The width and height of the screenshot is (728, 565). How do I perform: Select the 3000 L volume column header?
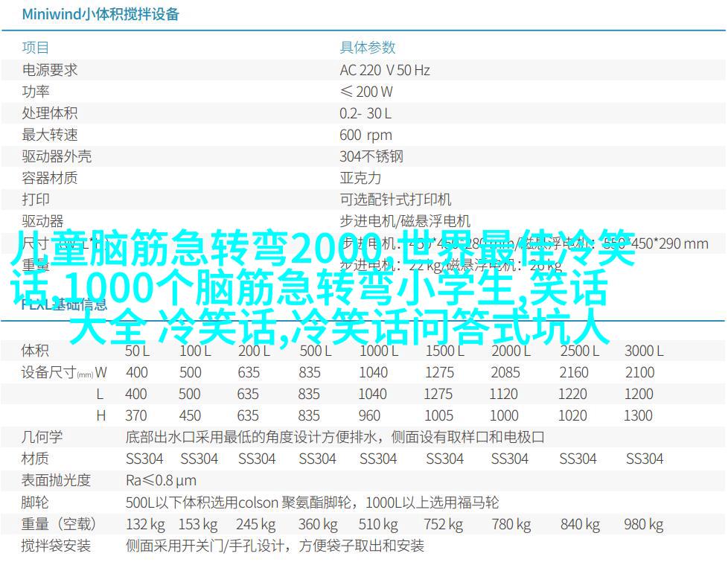(644, 351)
